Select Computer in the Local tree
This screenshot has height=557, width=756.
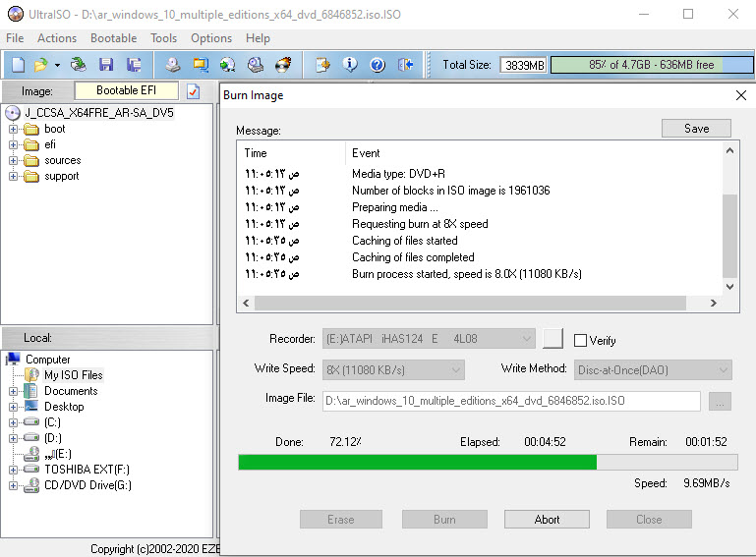point(48,360)
